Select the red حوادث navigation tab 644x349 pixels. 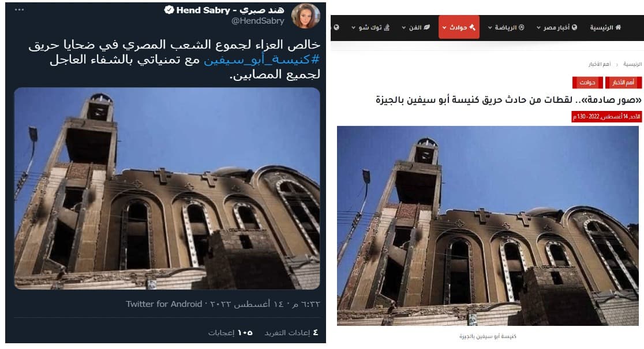point(459,27)
